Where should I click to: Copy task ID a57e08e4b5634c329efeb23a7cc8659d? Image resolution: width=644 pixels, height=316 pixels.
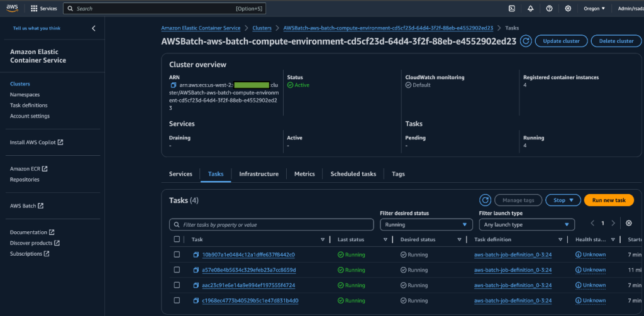196,270
